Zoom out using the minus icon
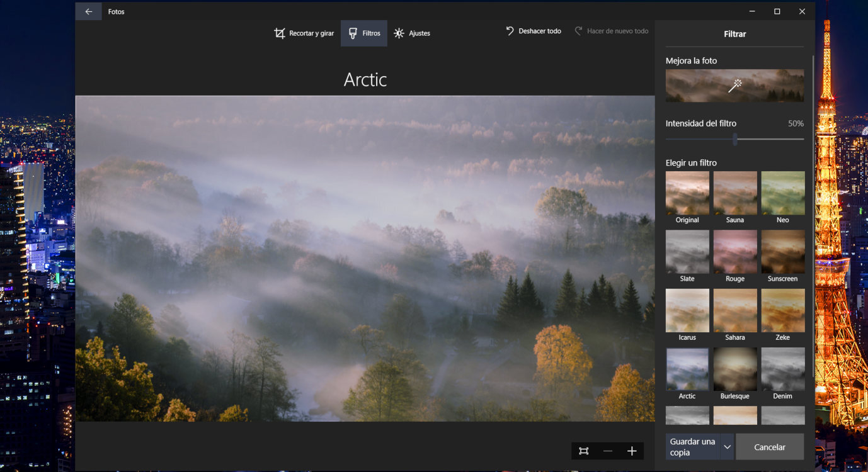The height and width of the screenshot is (472, 868). [607, 451]
